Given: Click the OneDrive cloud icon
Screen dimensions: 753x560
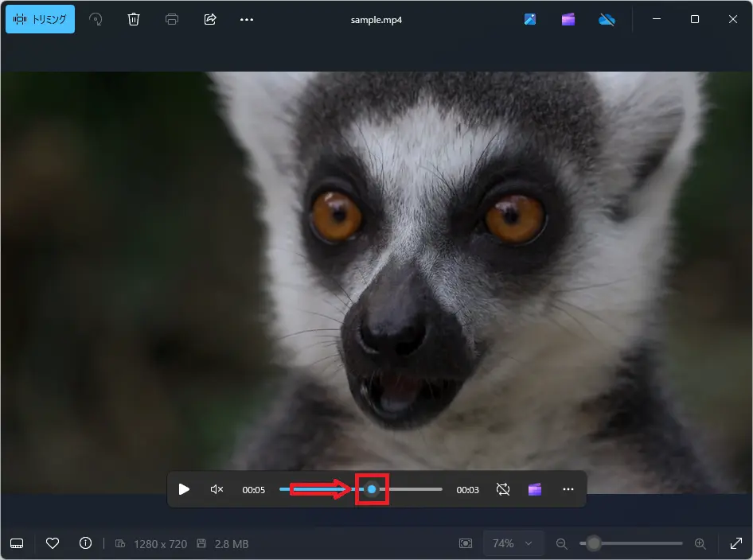Looking at the screenshot, I should (607, 20).
